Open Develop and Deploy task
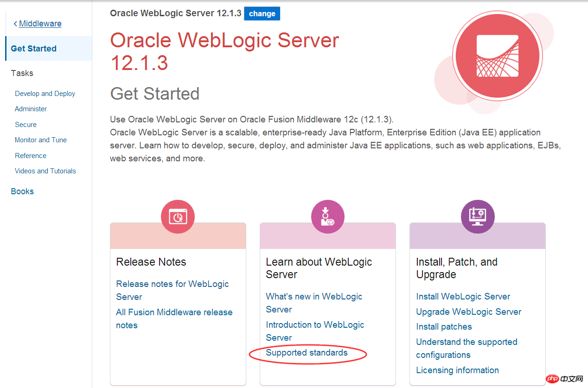 [x=45, y=94]
